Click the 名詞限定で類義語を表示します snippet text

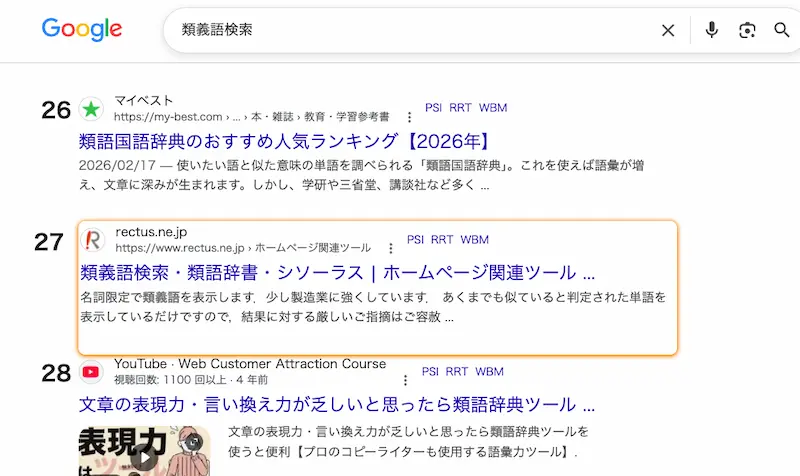pyautogui.click(x=373, y=307)
